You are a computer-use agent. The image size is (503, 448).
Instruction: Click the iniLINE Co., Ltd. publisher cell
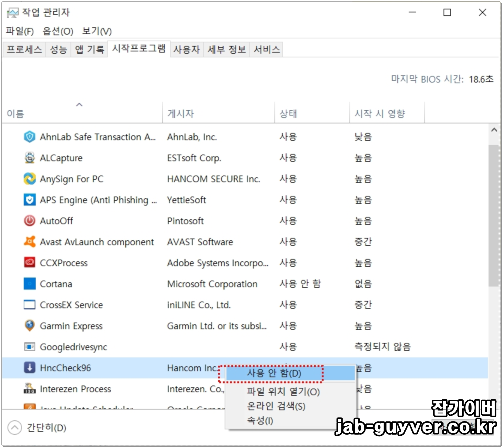(199, 305)
